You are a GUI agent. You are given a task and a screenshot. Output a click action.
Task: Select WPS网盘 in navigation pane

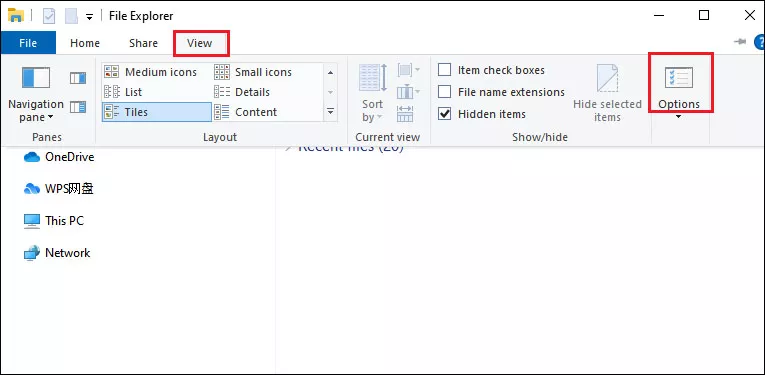[59, 189]
